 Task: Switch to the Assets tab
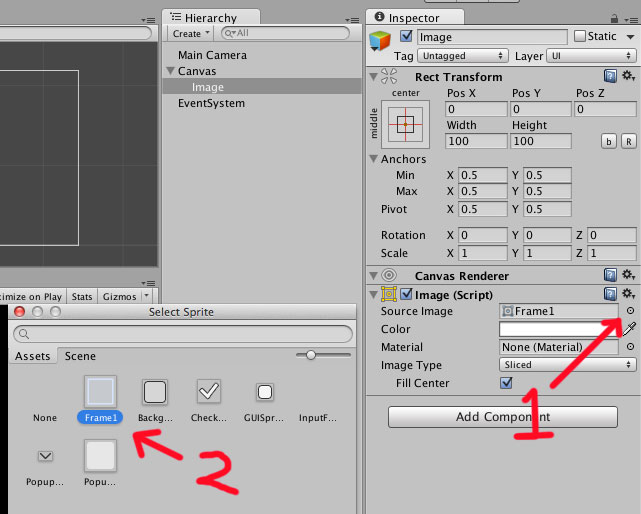click(33, 356)
